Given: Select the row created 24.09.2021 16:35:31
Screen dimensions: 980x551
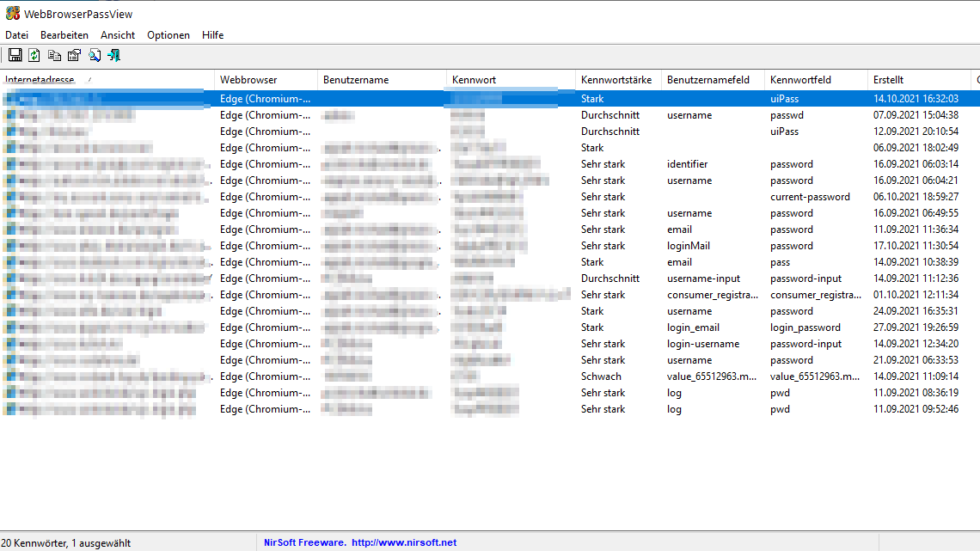Looking at the screenshot, I should click(x=490, y=311).
